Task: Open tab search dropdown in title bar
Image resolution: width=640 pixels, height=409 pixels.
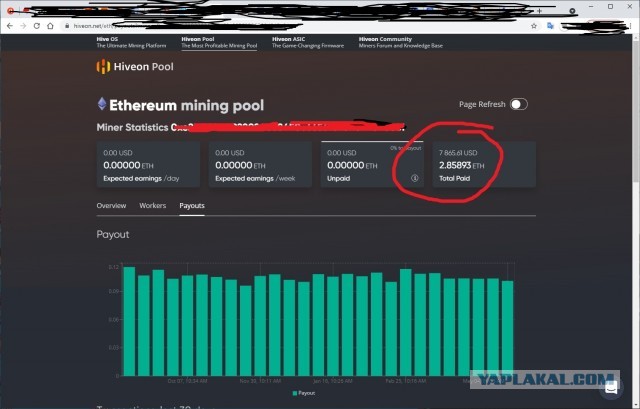Action: click(x=572, y=11)
